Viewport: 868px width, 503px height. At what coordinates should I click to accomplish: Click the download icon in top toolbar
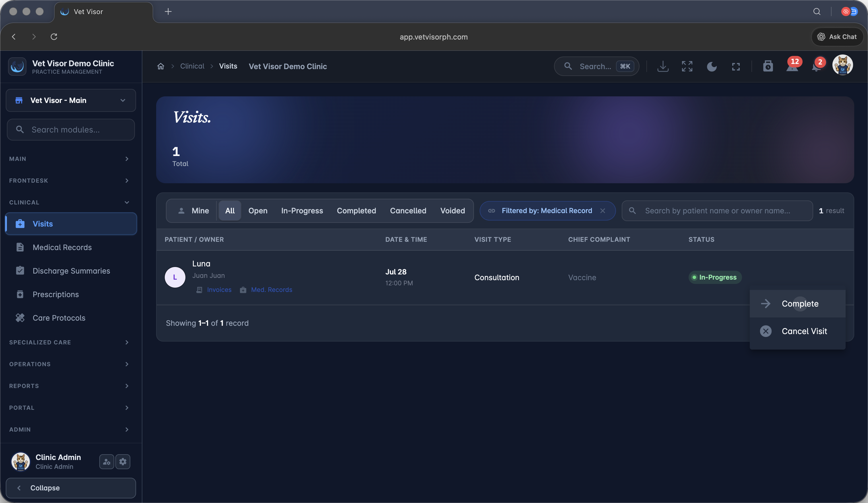click(x=663, y=66)
